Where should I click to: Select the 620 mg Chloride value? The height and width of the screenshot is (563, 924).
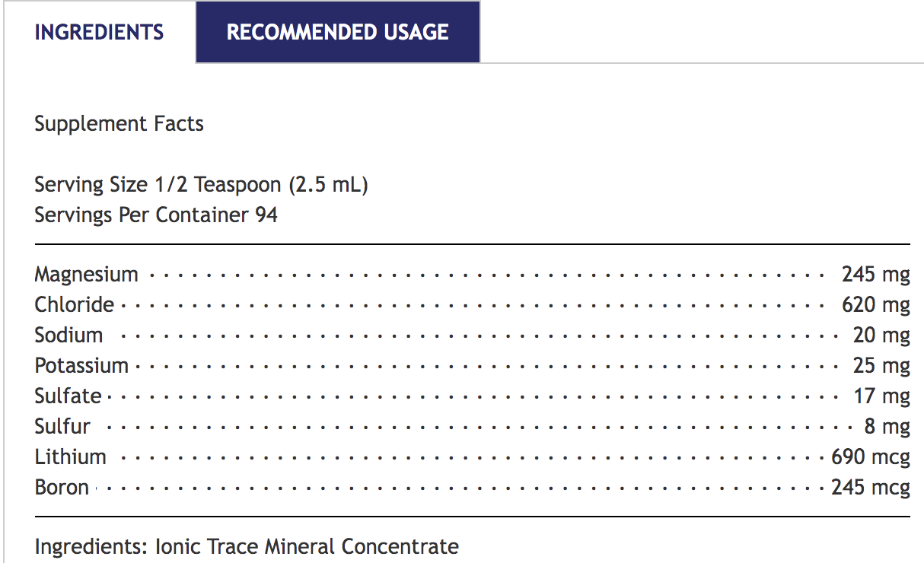(875, 304)
